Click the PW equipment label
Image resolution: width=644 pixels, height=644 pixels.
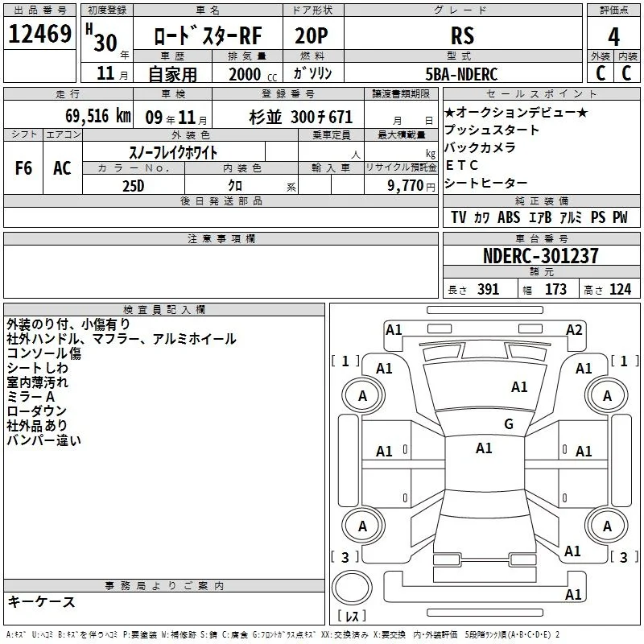[x=620, y=217]
